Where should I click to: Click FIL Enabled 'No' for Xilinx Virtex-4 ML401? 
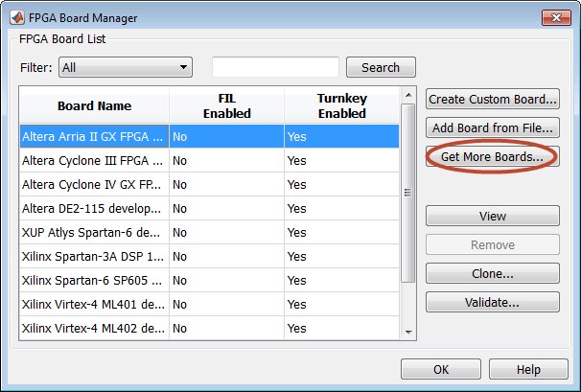pos(227,304)
